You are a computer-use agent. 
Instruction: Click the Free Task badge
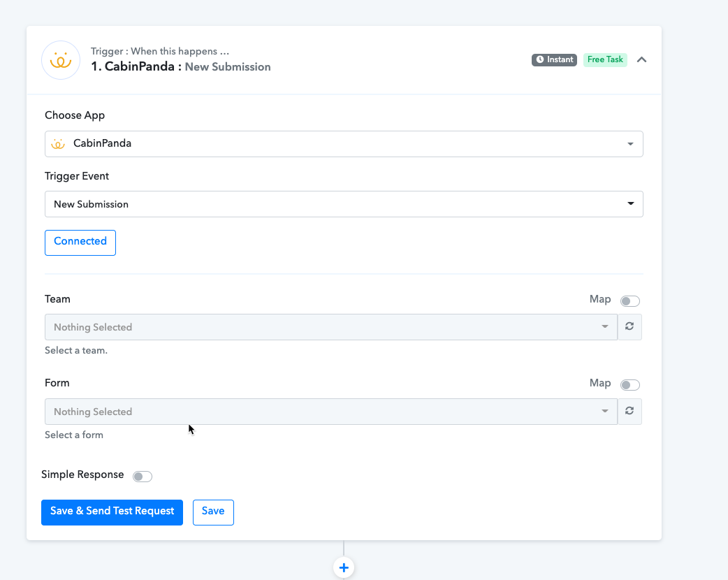(605, 60)
